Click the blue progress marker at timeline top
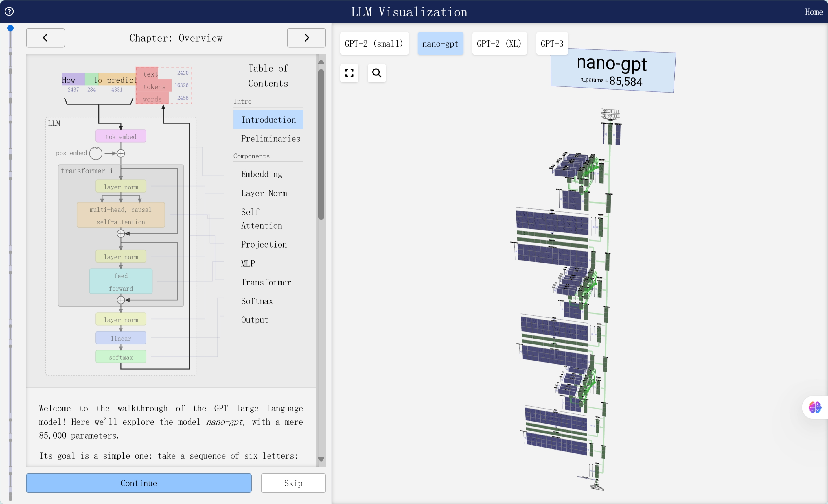 coord(10,28)
